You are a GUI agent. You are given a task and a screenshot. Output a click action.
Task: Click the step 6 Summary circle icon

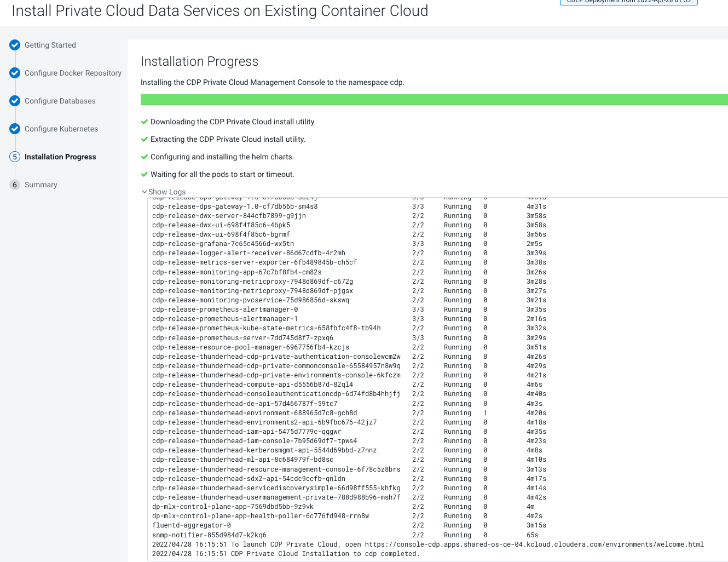[x=15, y=185]
